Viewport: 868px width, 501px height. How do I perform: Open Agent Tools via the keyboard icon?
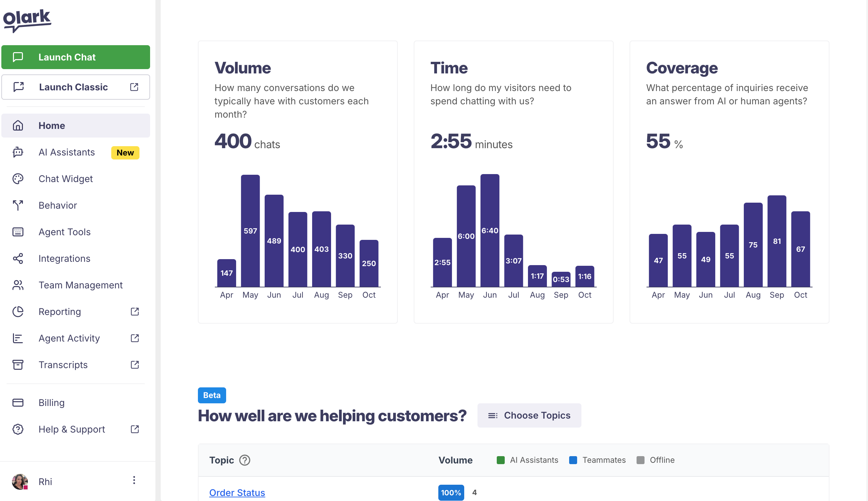(x=18, y=232)
